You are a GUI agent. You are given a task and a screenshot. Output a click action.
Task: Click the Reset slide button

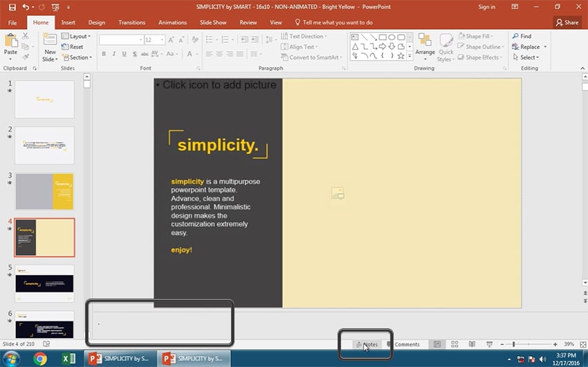click(x=73, y=47)
